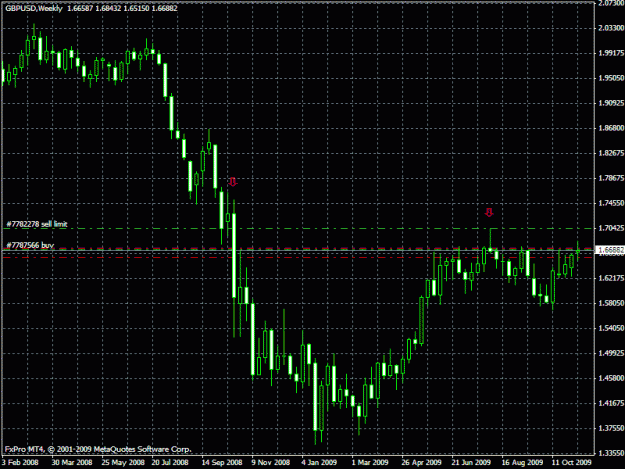This screenshot has height=469, width=625.
Task: Click the '16 Aug 2009' date label
Action: (x=522, y=463)
